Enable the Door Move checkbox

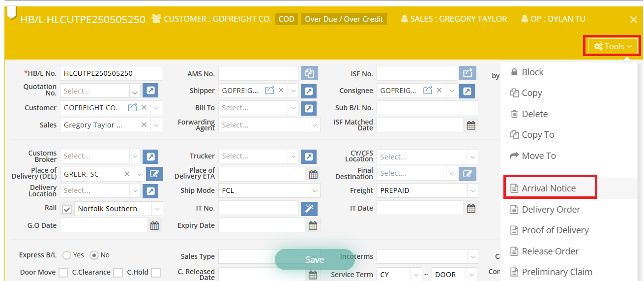tap(63, 273)
